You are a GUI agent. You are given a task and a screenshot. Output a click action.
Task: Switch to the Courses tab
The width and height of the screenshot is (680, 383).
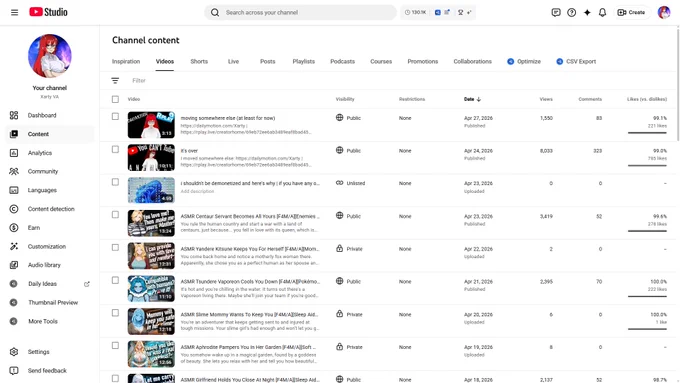tap(381, 62)
